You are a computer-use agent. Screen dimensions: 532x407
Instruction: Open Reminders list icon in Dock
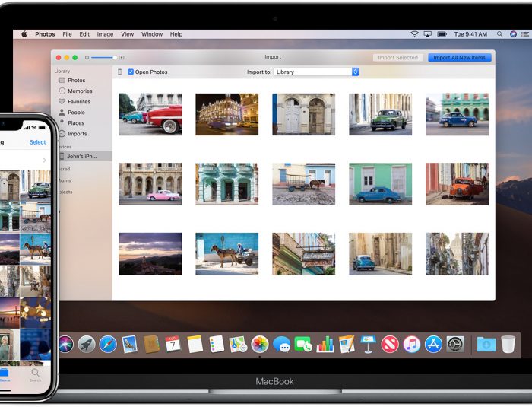point(217,344)
